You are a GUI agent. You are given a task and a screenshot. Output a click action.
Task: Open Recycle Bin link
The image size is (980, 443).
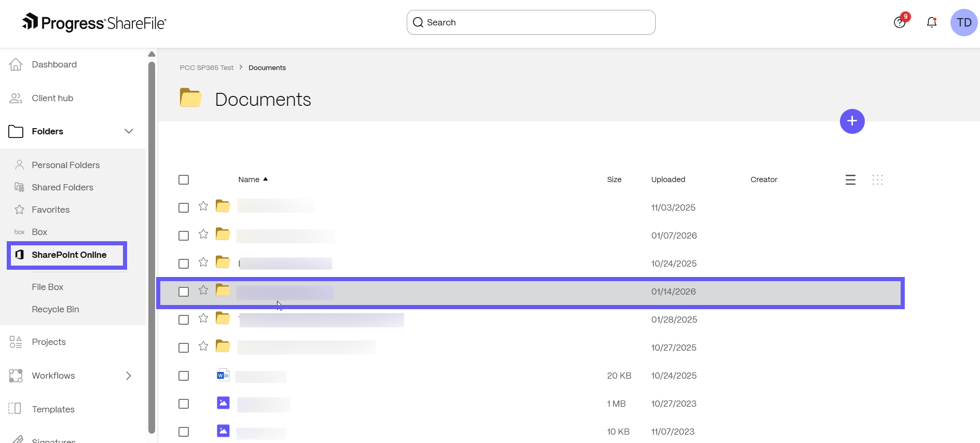(56, 309)
